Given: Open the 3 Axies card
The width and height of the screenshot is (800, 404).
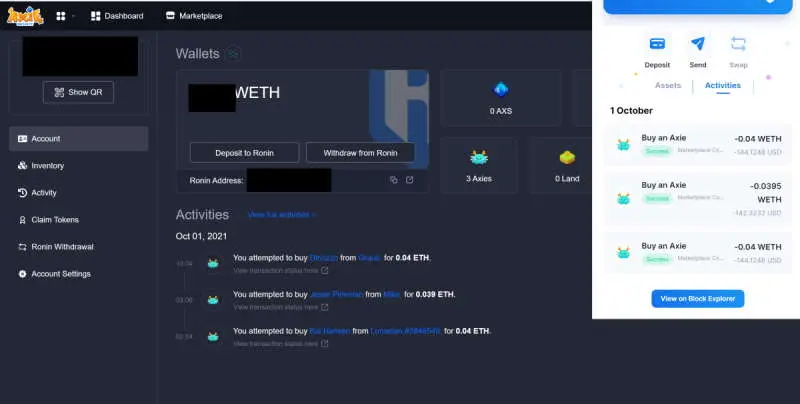Looking at the screenshot, I should 479,166.
